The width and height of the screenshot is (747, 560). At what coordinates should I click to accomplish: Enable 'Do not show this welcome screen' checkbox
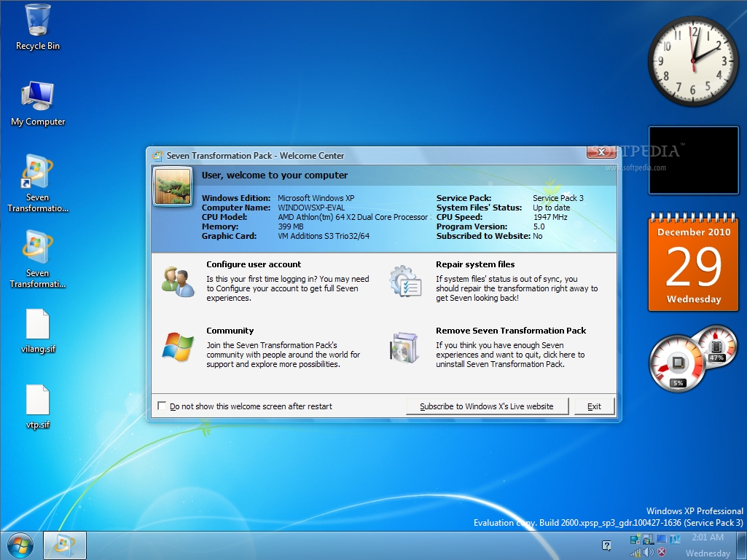point(162,406)
